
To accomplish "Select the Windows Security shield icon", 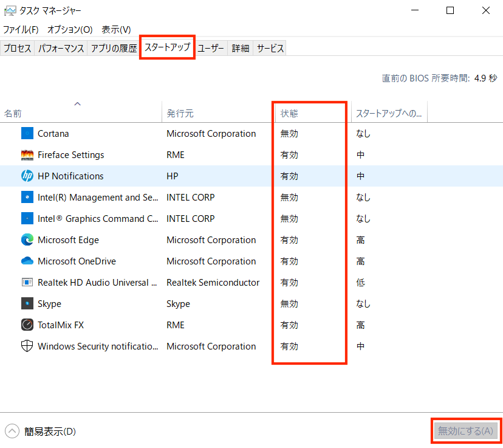I will click(27, 346).
